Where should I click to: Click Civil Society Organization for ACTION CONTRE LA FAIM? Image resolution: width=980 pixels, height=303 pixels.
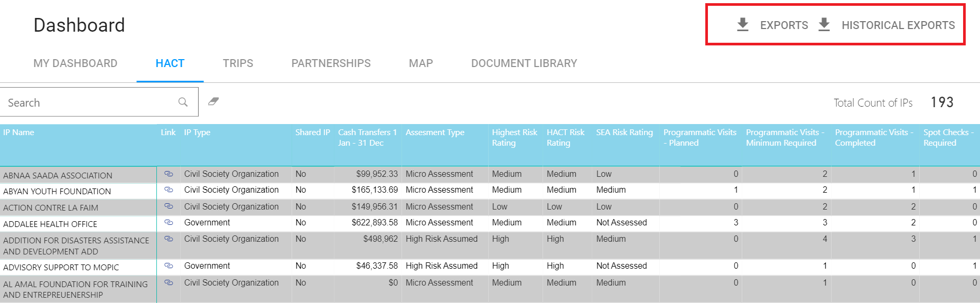coord(231,206)
